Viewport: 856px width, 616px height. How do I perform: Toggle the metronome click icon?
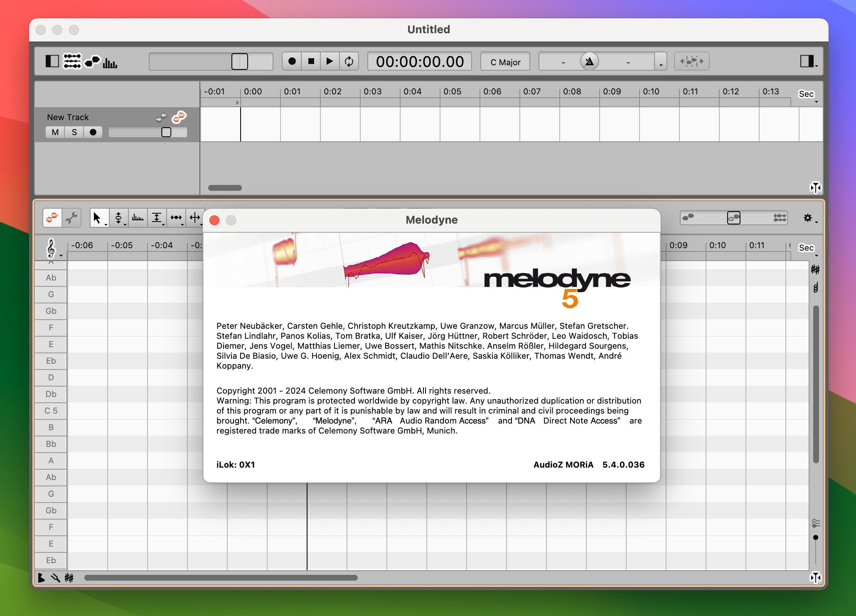coord(589,62)
